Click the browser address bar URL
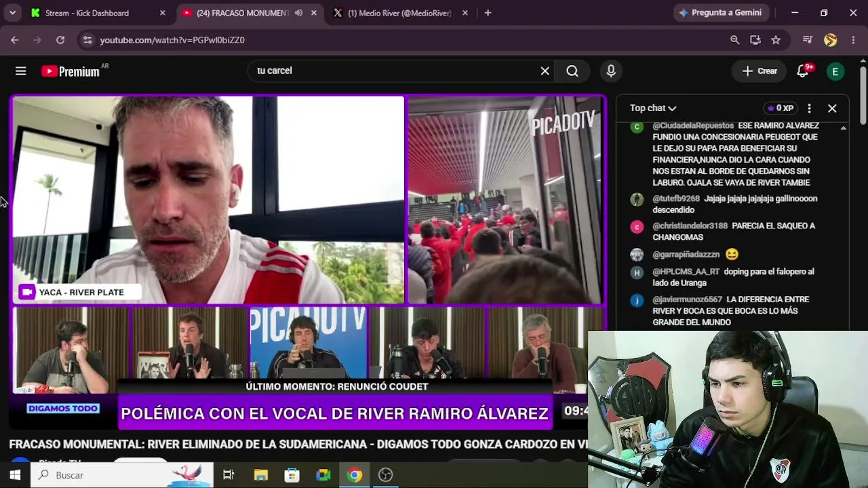Image resolution: width=868 pixels, height=488 pixels. 172,40
